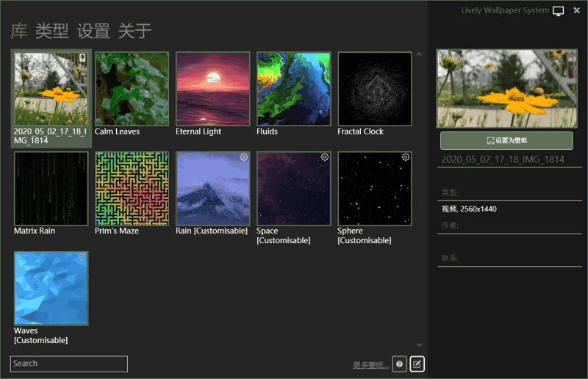
Task: Close the Lively Wallpaper window
Action: click(577, 10)
